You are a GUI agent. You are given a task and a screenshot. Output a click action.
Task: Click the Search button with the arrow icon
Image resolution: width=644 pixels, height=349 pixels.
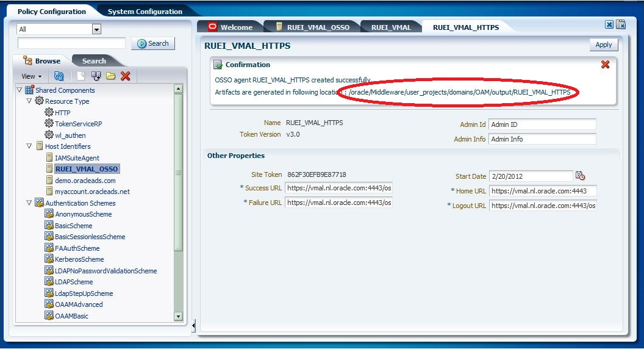point(153,43)
